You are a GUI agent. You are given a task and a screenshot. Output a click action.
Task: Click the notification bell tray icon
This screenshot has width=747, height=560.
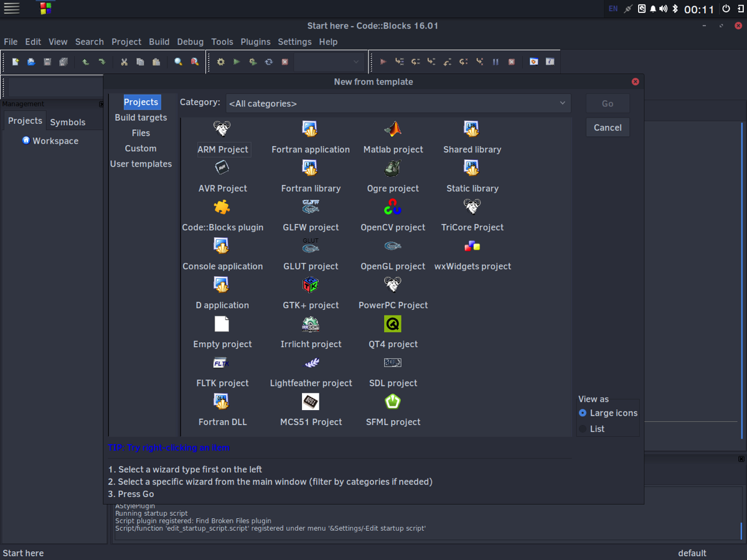point(653,9)
